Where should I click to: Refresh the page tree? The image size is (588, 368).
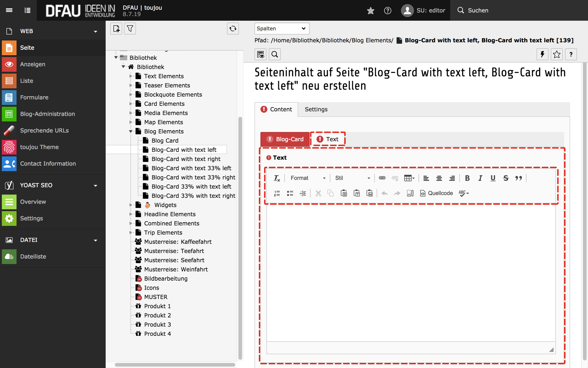[233, 29]
